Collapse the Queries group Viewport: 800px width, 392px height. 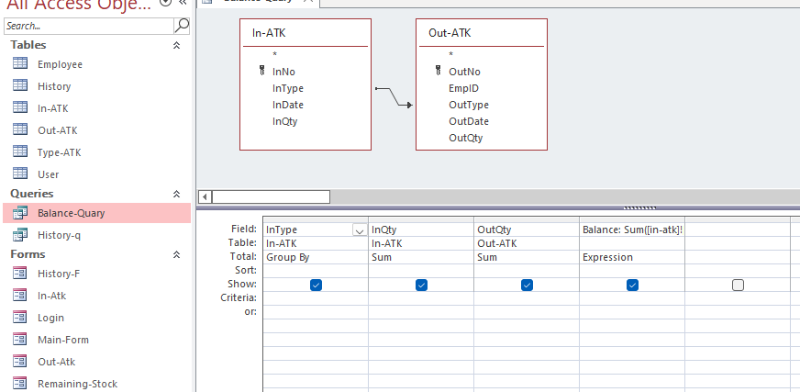[x=177, y=193]
